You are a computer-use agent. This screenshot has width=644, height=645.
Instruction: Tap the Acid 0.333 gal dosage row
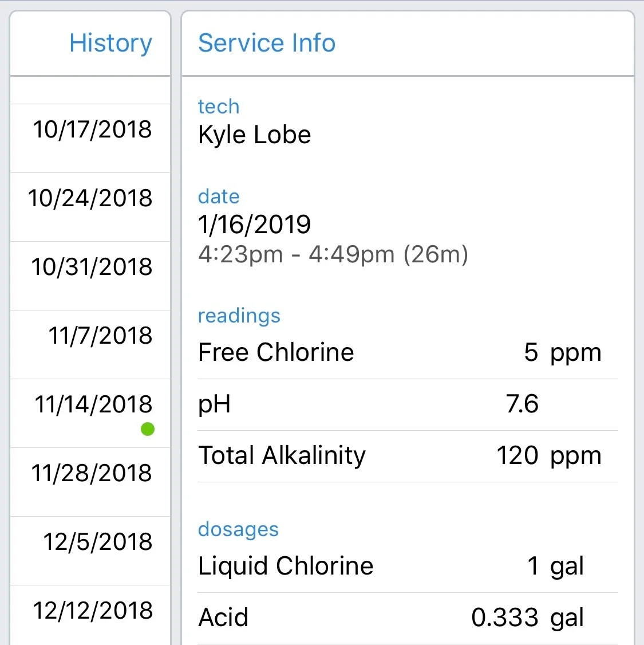tap(408, 618)
